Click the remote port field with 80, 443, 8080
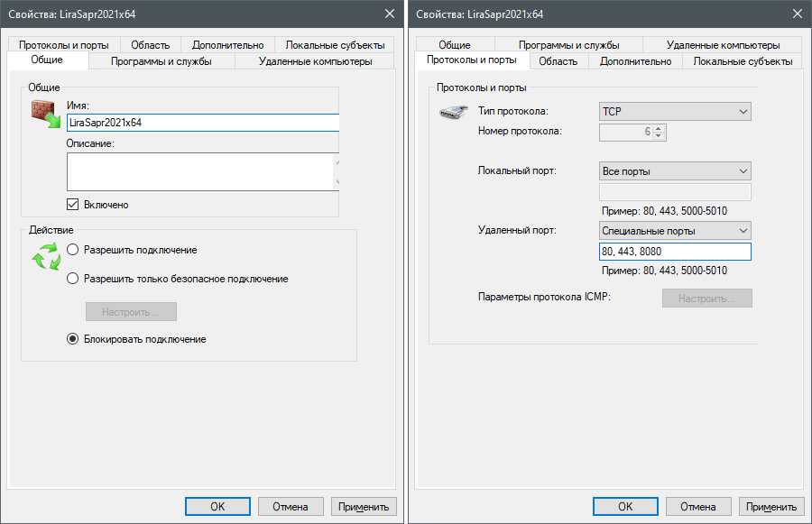This screenshot has width=812, height=524. [675, 252]
